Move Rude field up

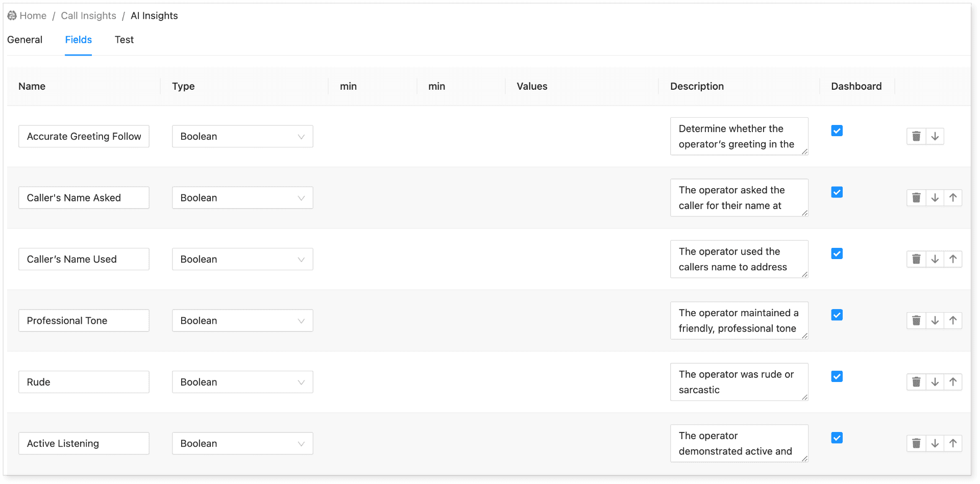[x=953, y=382]
